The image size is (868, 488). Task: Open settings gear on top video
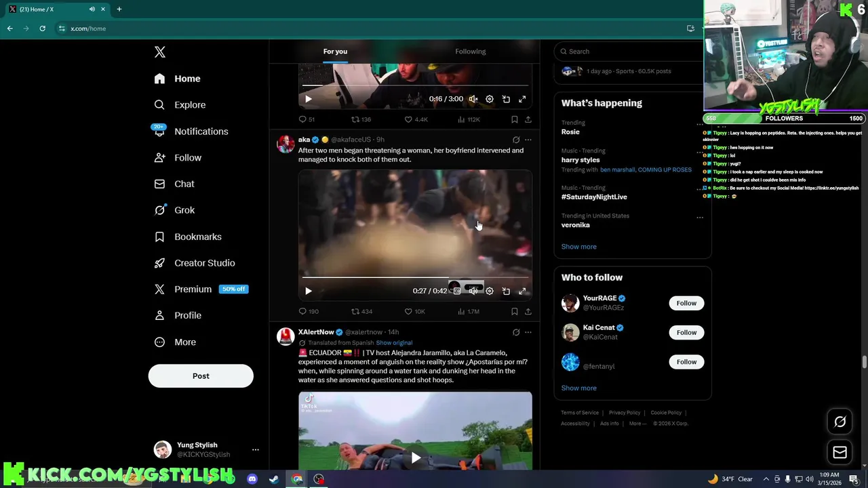pos(490,99)
